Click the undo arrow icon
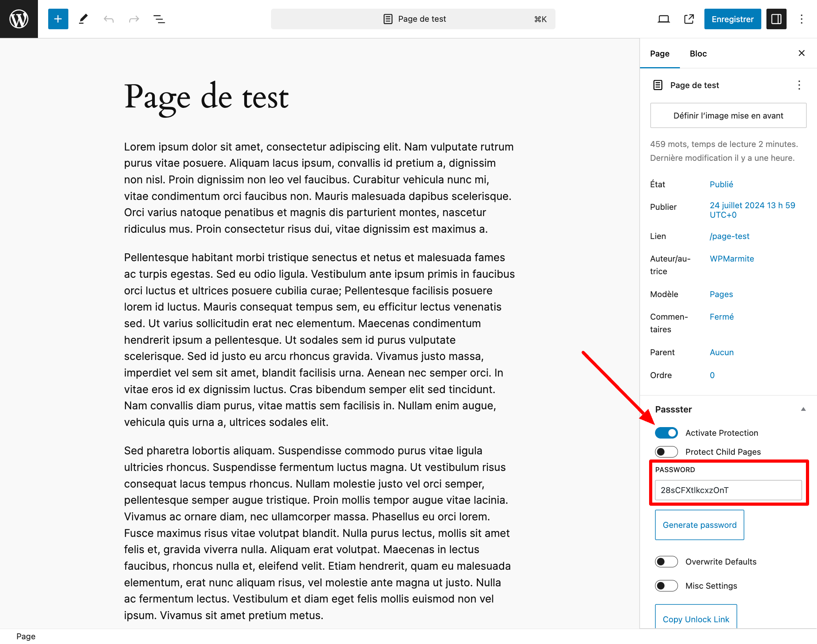Screen dimensions: 817x644 click(x=109, y=19)
